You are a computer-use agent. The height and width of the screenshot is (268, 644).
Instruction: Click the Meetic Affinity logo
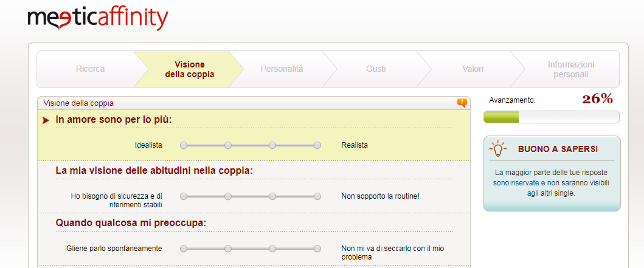tap(97, 18)
